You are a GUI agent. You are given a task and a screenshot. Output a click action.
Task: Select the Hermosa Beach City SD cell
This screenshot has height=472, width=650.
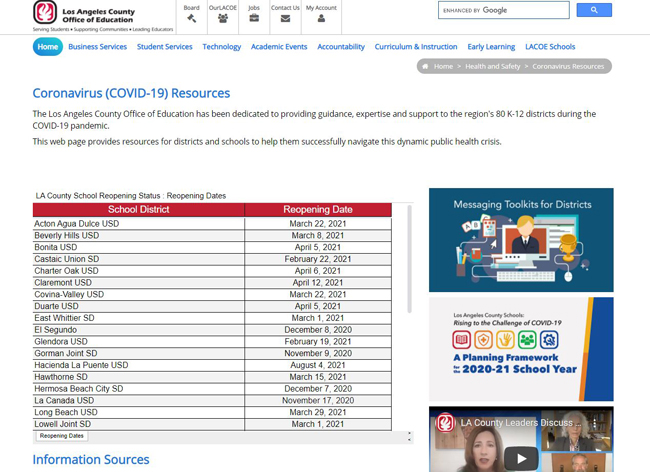click(138, 389)
